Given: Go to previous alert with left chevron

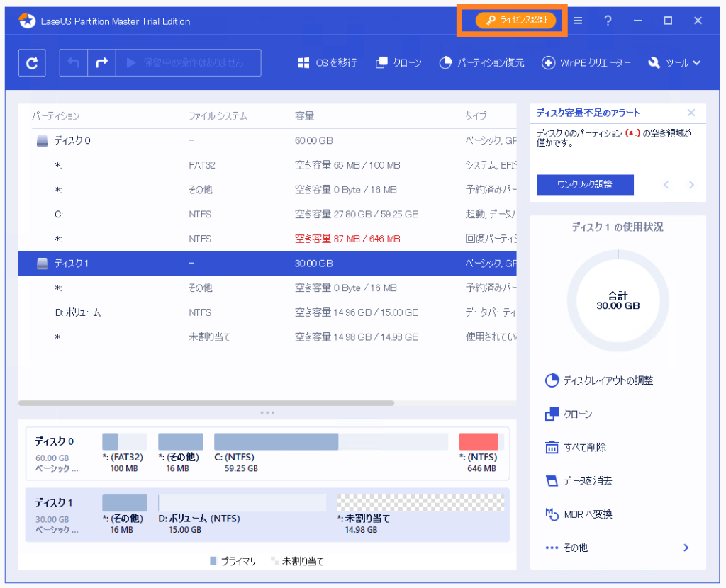Looking at the screenshot, I should (x=666, y=185).
